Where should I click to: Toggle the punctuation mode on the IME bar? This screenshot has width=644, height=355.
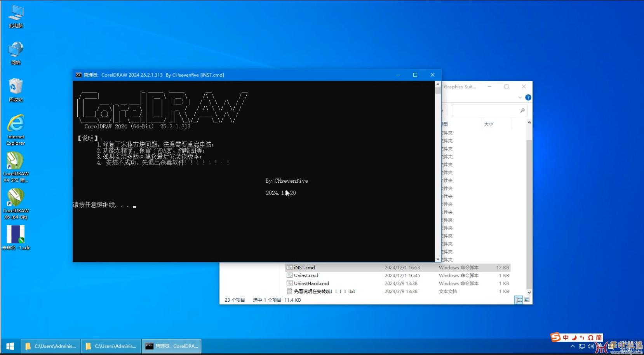[x=582, y=338]
